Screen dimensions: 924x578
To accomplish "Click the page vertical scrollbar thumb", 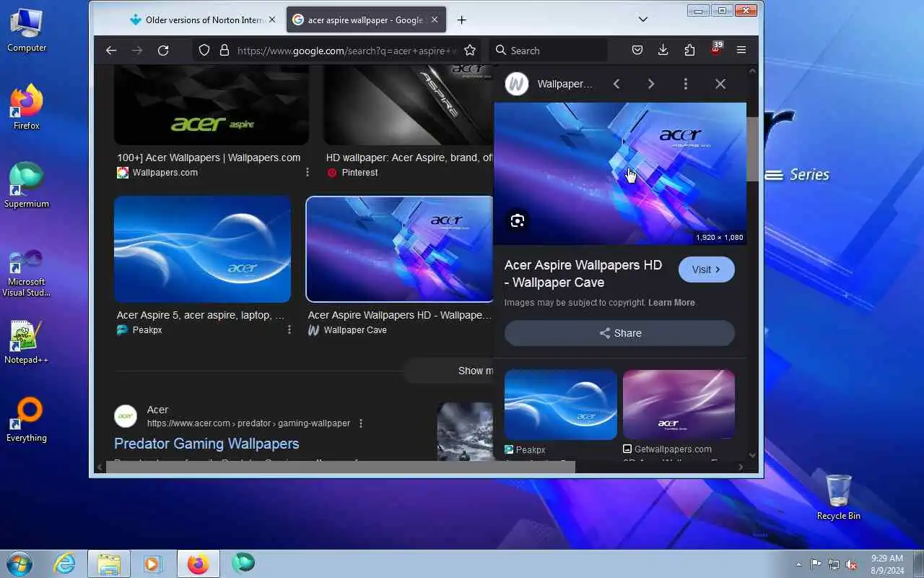I will (752, 149).
